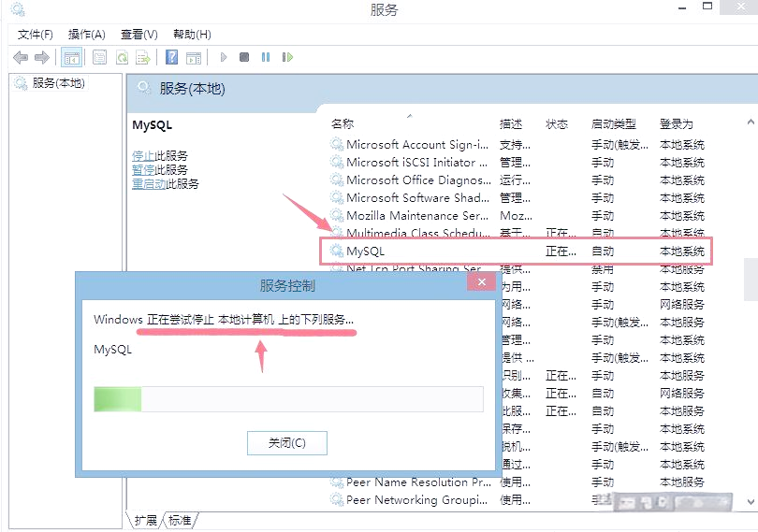The width and height of the screenshot is (758, 532).
Task: Click the Start service play icon
Action: coord(224,57)
